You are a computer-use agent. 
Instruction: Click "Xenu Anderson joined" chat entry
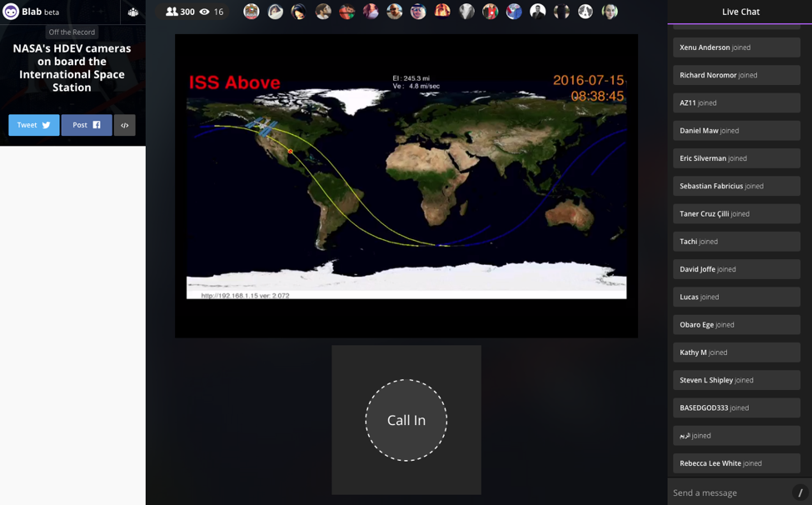click(x=736, y=47)
